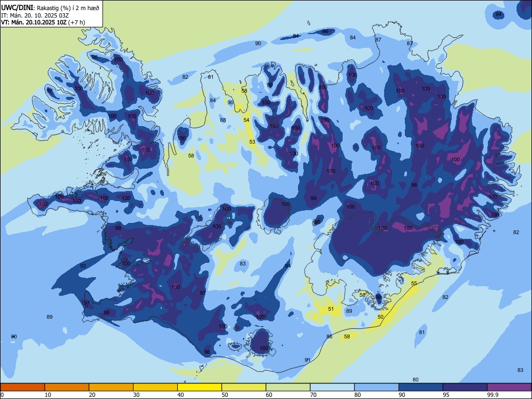The width and height of the screenshot is (532, 399).
Task: Click the '40' legend scale label
Action: point(181,395)
